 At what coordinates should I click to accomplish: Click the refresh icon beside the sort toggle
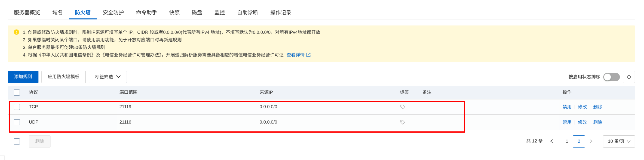point(629,77)
